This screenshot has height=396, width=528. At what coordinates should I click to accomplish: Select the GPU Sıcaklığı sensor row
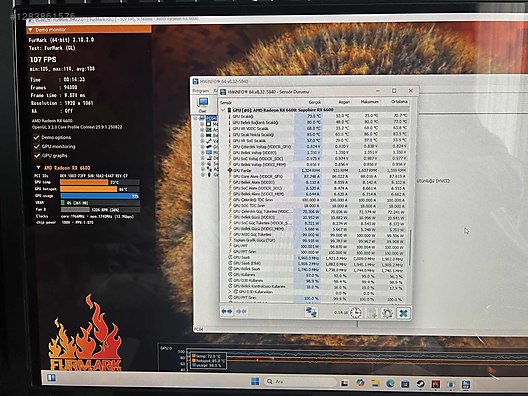(318, 116)
